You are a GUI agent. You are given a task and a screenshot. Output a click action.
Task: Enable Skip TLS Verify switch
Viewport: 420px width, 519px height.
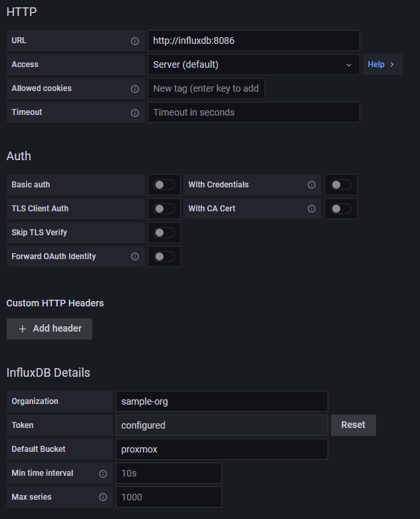pyautogui.click(x=164, y=233)
